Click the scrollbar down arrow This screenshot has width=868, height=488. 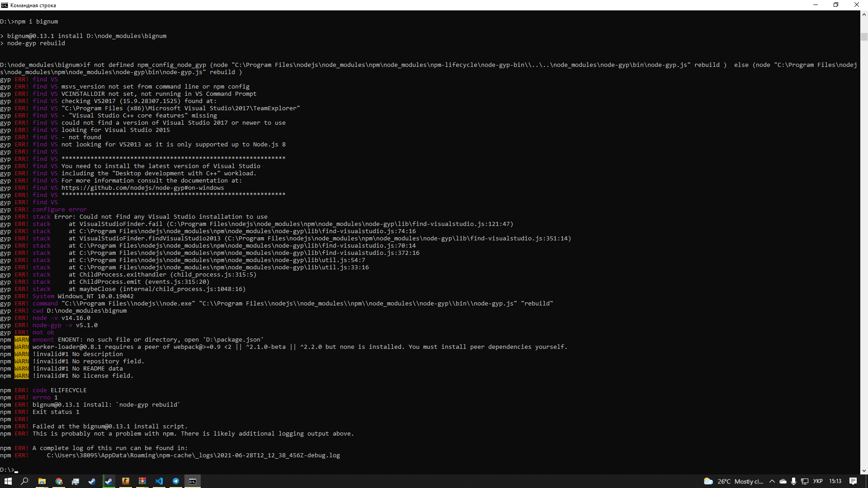[864, 470]
